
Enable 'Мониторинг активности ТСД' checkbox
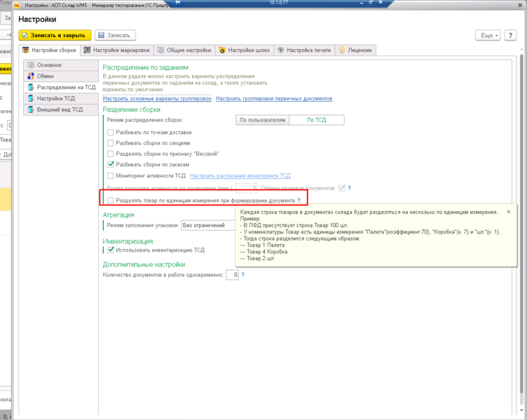[x=110, y=175]
